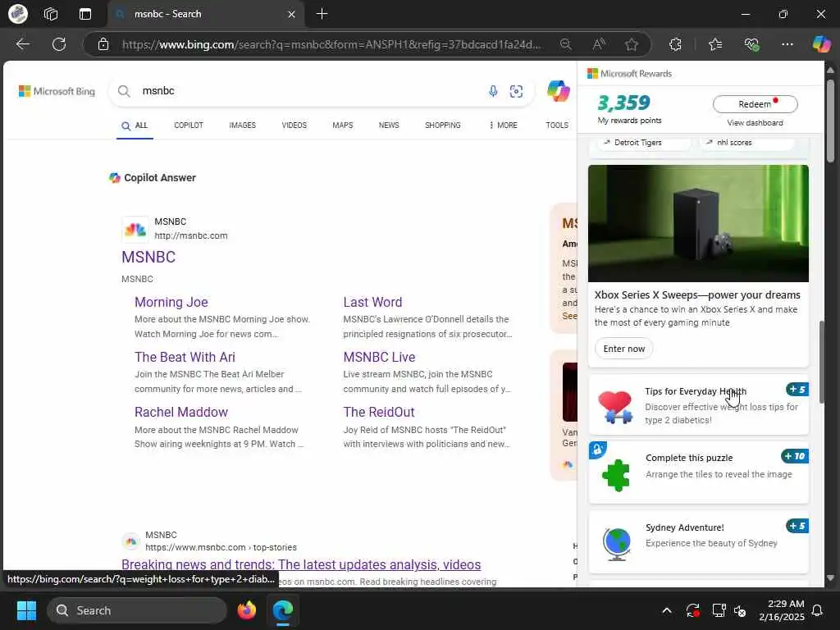
Task: Refresh the current page
Action: click(x=59, y=44)
